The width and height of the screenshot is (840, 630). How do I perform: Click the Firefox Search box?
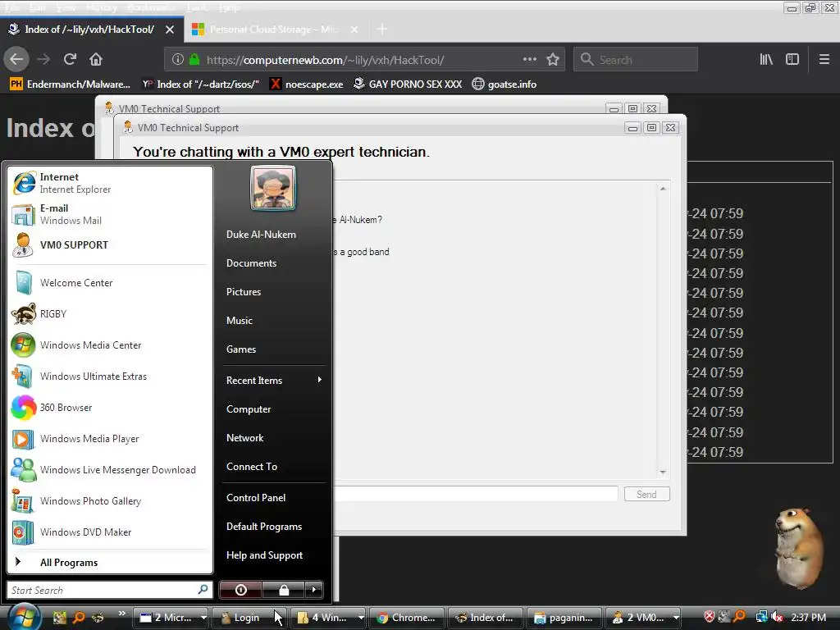(636, 59)
